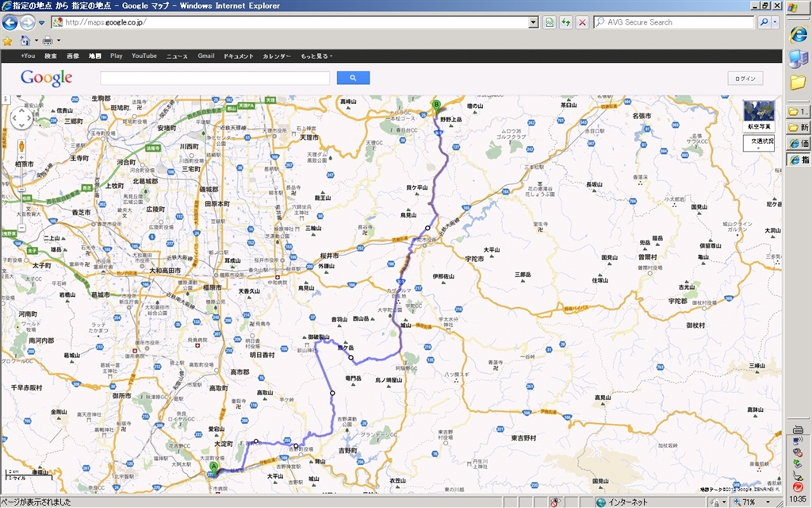Click route waypoint circle near 榛原
Viewport: 812px width, 508px height.
[427, 228]
